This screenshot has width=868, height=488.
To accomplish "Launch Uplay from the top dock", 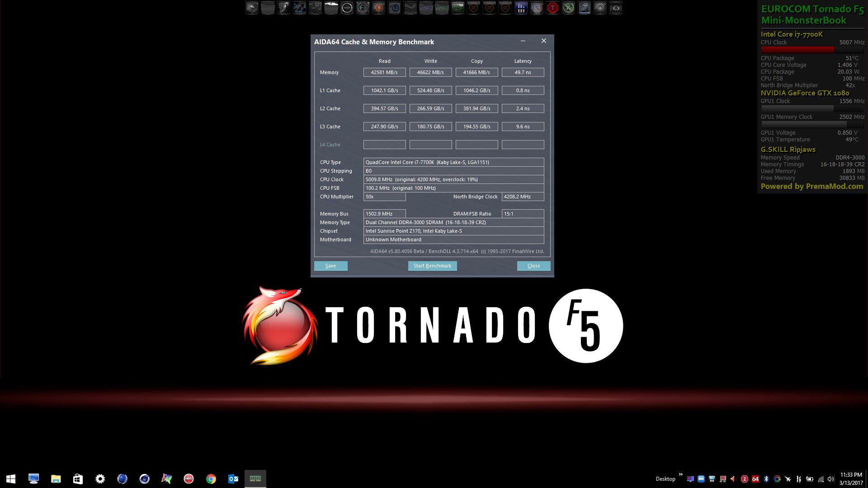I will point(394,8).
